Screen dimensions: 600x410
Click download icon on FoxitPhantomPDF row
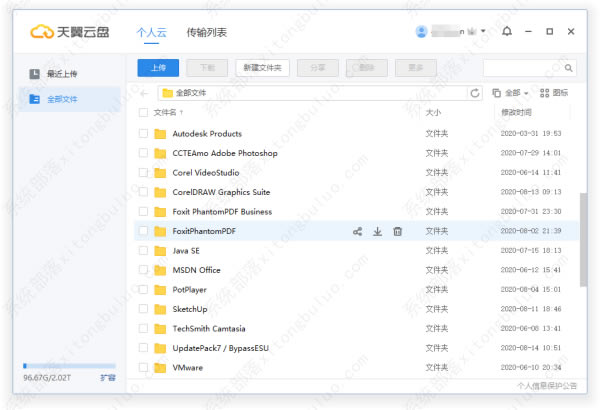click(377, 231)
